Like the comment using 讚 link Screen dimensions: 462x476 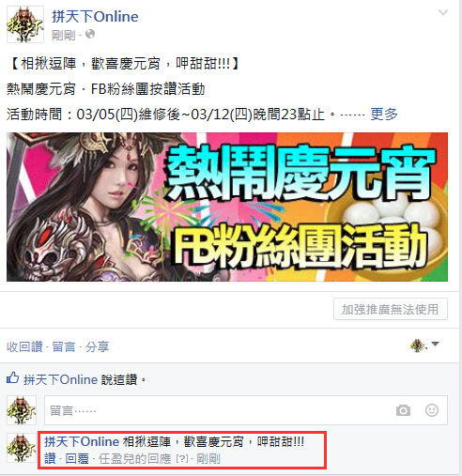click(x=50, y=459)
